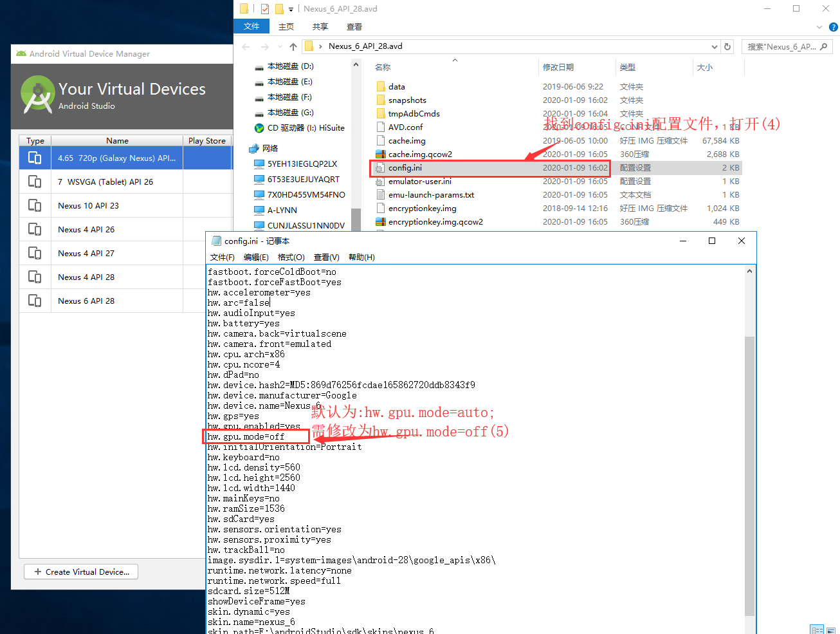Click the Back arrow in File Explorer
This screenshot has height=634, width=840.
point(246,46)
